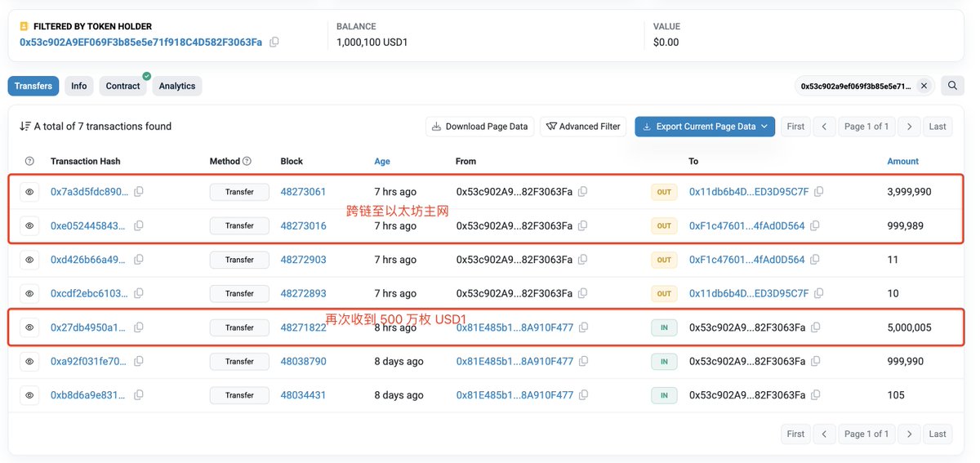The height and width of the screenshot is (463, 980).
Task: Clear the address filter chip
Action: [924, 86]
